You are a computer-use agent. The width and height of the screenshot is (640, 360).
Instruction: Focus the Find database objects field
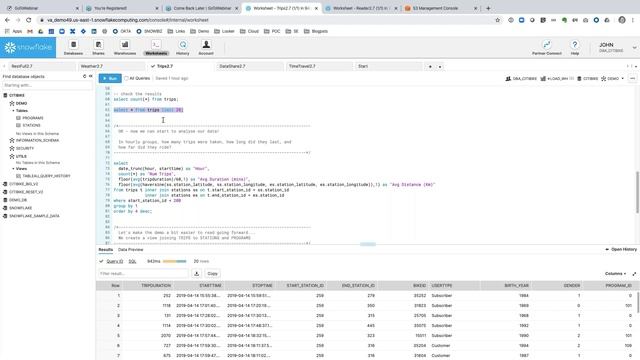(47, 85)
